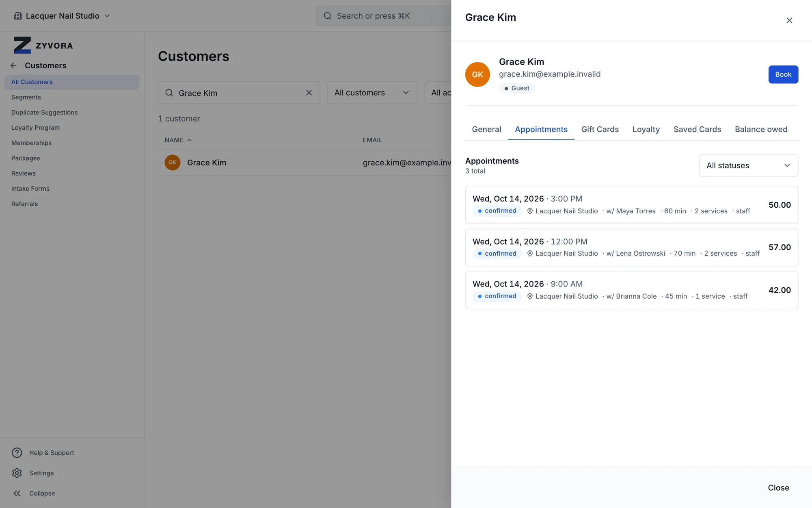Clear the Grace Kim search text

[309, 93]
